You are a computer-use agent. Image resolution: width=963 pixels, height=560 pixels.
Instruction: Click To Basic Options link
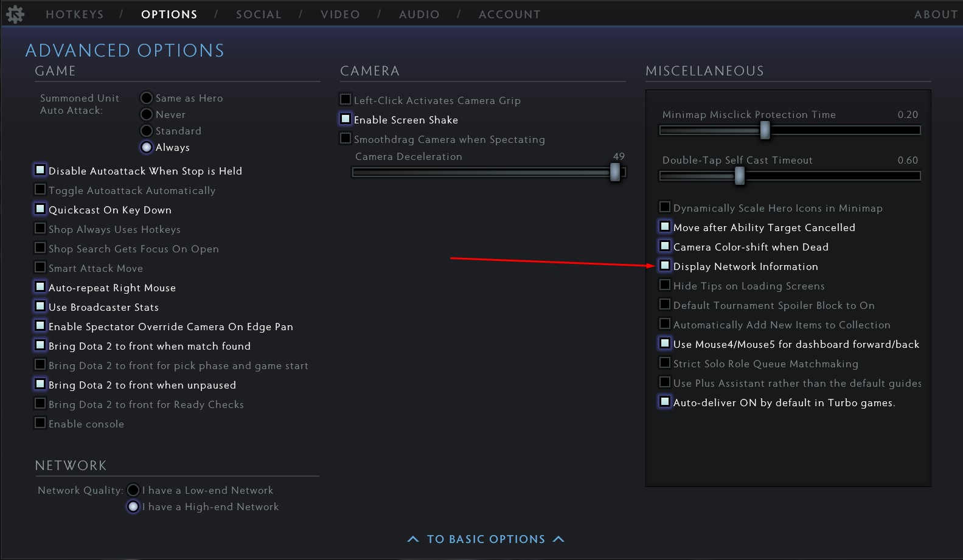pyautogui.click(x=486, y=539)
